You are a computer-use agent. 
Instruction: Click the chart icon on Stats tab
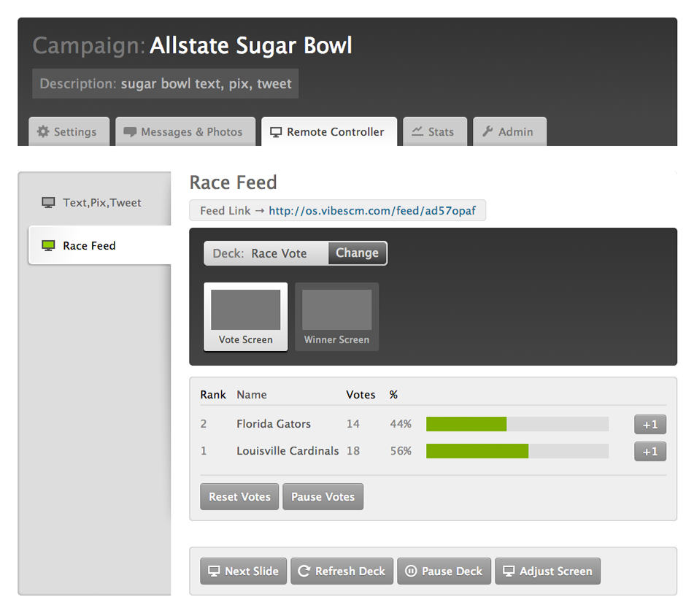[417, 131]
